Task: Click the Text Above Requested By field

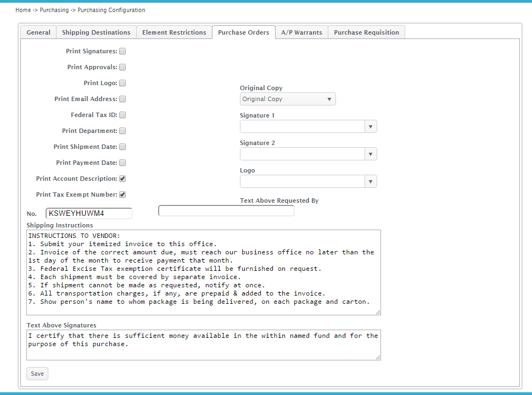Action: (x=226, y=210)
